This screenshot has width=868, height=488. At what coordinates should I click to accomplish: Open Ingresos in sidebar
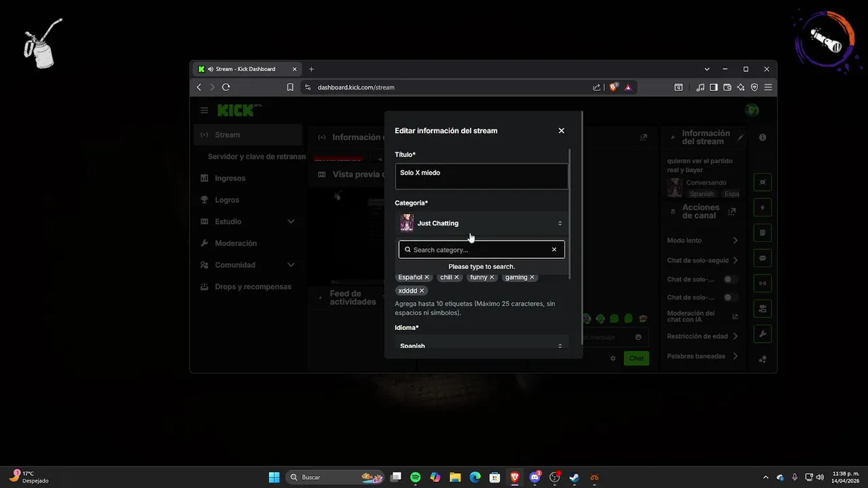pos(248,178)
